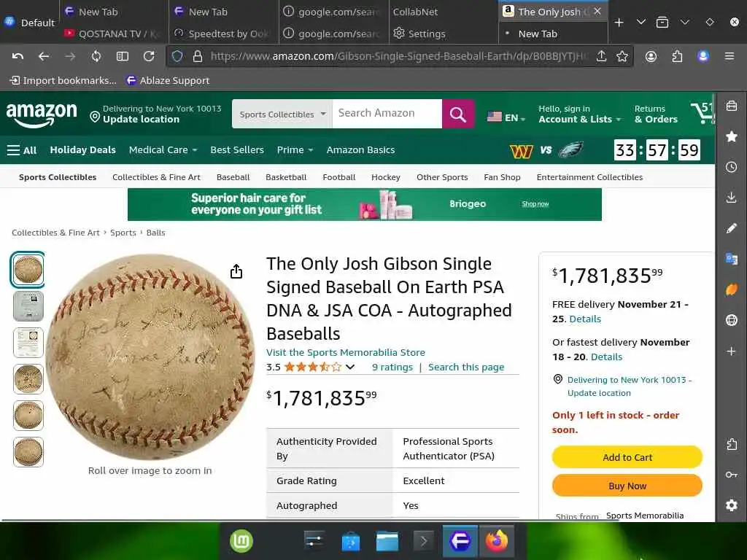
Task: Expand the Prime dropdown menu
Action: 295,150
